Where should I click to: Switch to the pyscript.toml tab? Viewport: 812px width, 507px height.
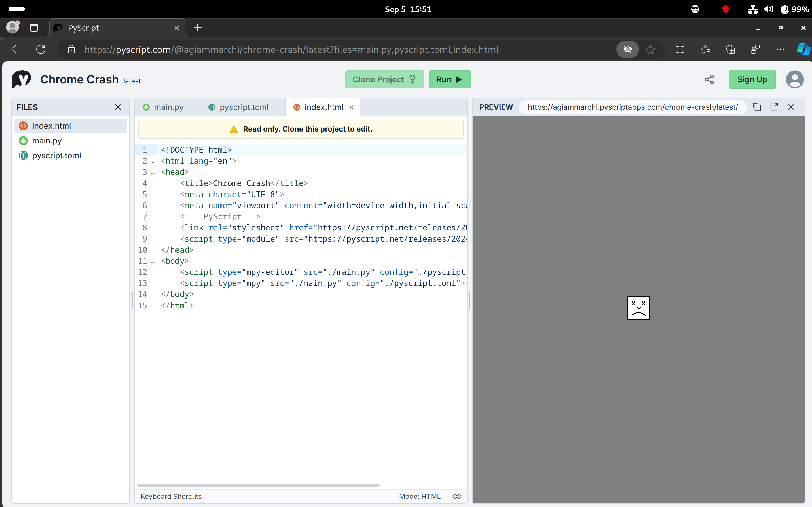tap(244, 107)
